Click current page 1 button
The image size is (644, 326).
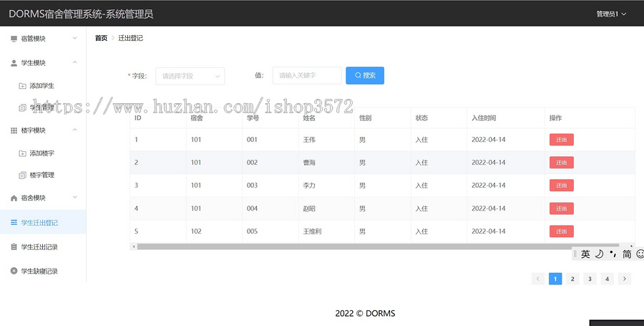point(555,279)
